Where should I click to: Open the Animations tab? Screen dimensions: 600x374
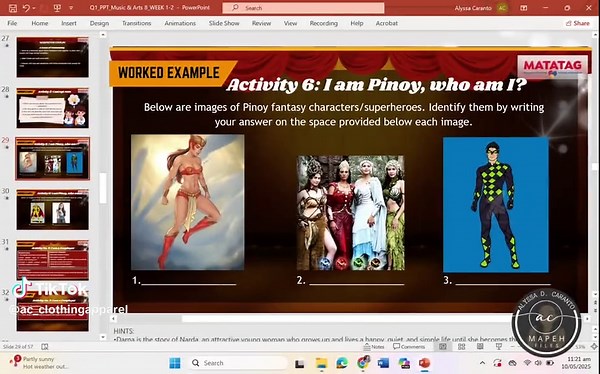click(x=180, y=23)
